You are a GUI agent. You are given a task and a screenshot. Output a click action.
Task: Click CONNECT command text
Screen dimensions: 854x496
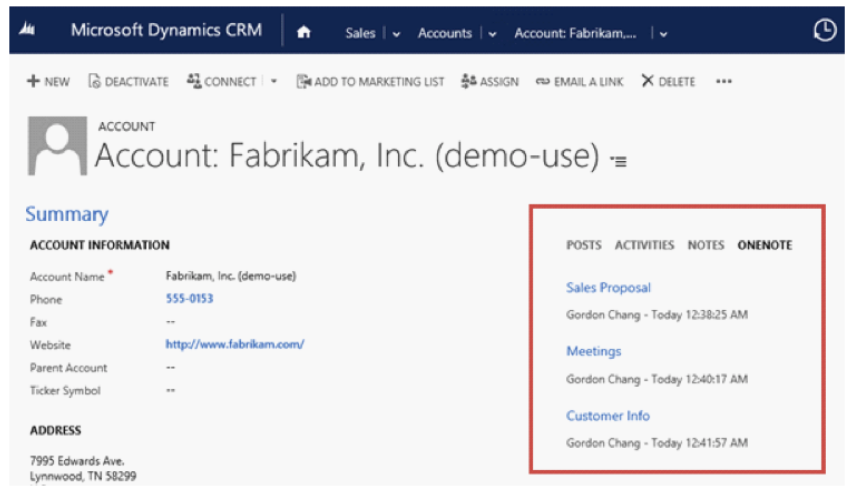pyautogui.click(x=230, y=82)
